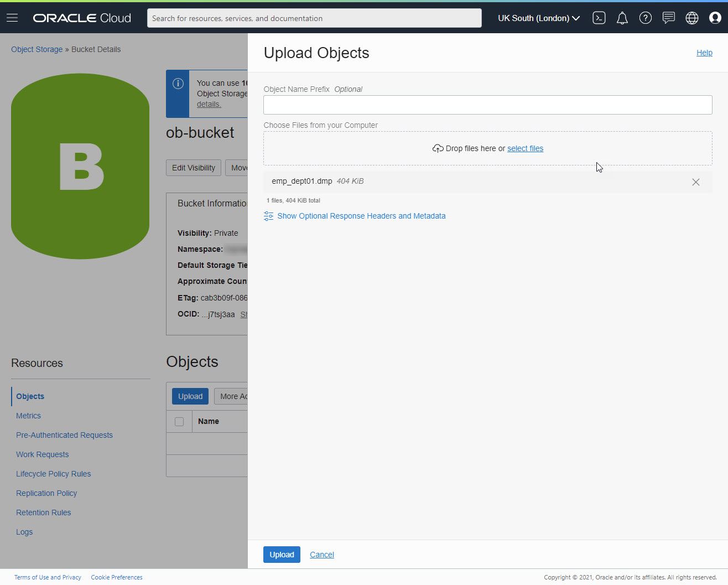Click the ETag value text
Image resolution: width=728 pixels, height=585 pixels.
224,298
